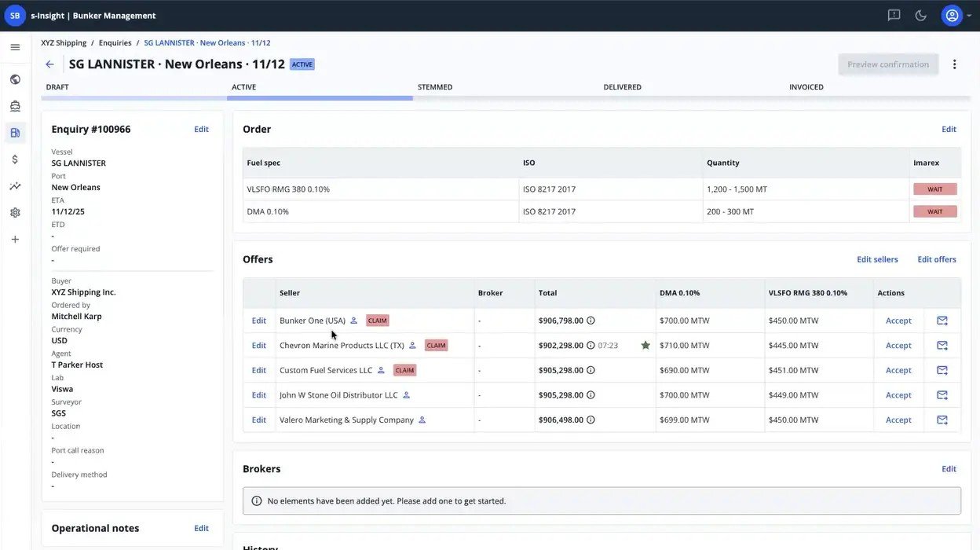Click the vessel ship icon in sidebar

[x=15, y=106]
